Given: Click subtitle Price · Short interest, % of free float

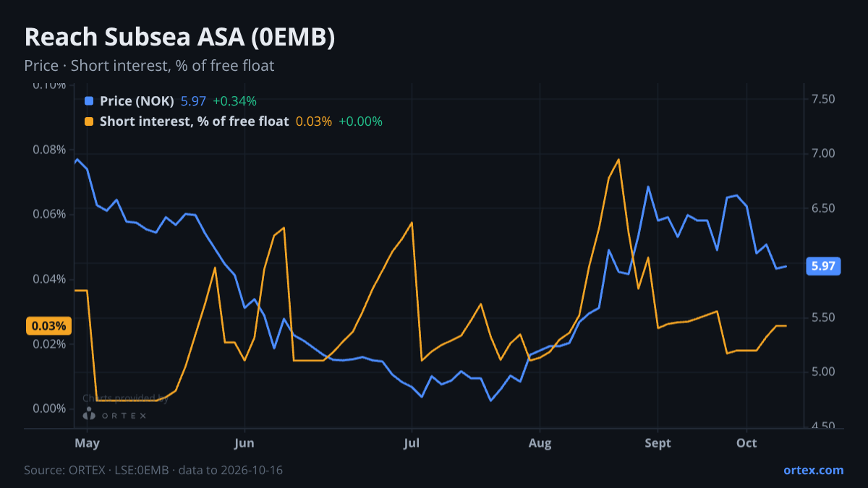Looking at the screenshot, I should [149, 66].
